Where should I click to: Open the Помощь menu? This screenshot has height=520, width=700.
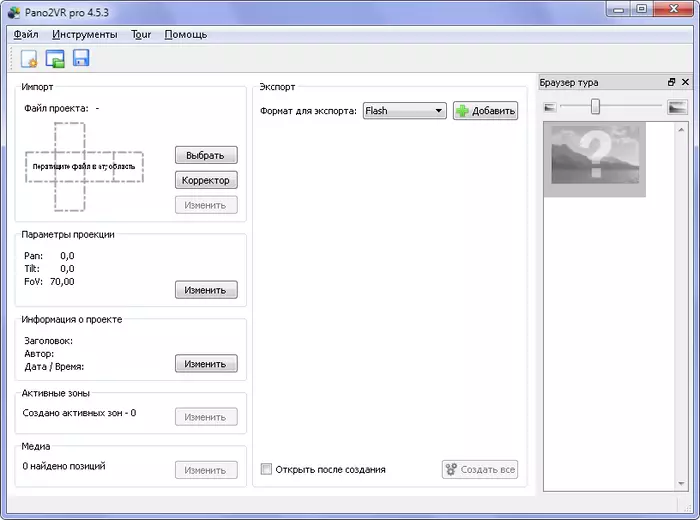186,35
